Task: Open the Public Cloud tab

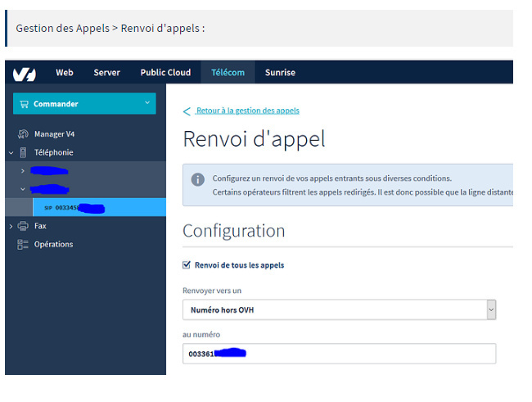Action: click(x=165, y=73)
